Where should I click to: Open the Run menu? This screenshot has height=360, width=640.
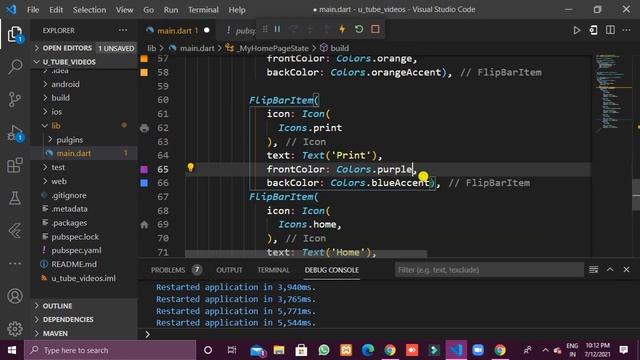point(171,9)
